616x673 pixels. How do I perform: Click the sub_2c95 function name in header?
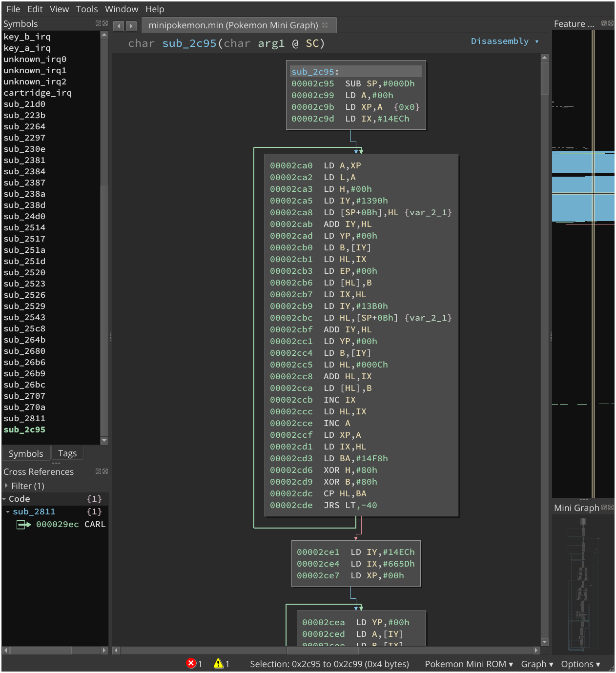[189, 43]
